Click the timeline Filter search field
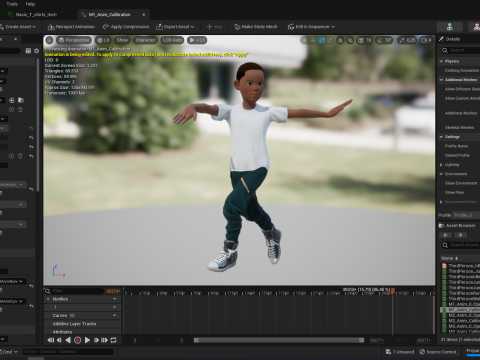This screenshot has width=480, height=360. click(74, 291)
